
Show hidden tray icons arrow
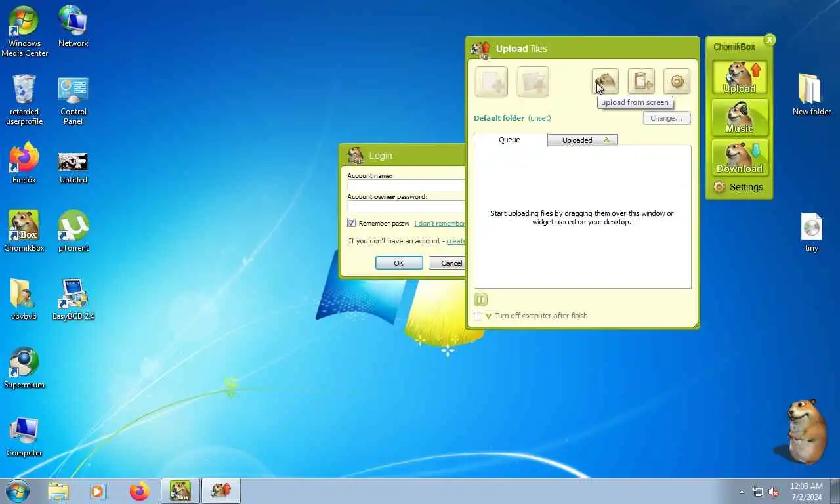[x=742, y=492]
